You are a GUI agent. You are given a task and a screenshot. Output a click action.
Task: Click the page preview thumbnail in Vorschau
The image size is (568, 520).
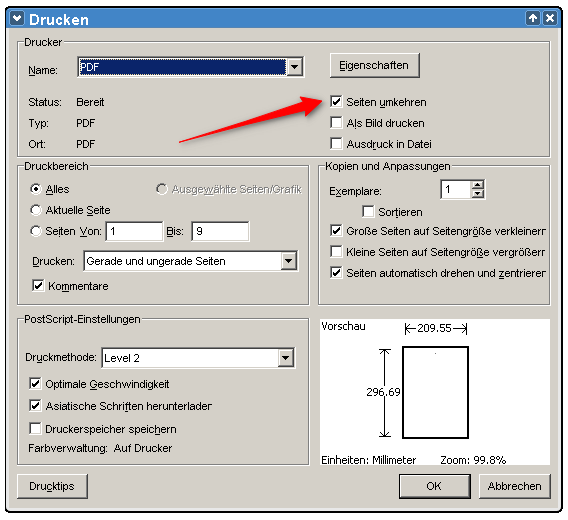[435, 392]
